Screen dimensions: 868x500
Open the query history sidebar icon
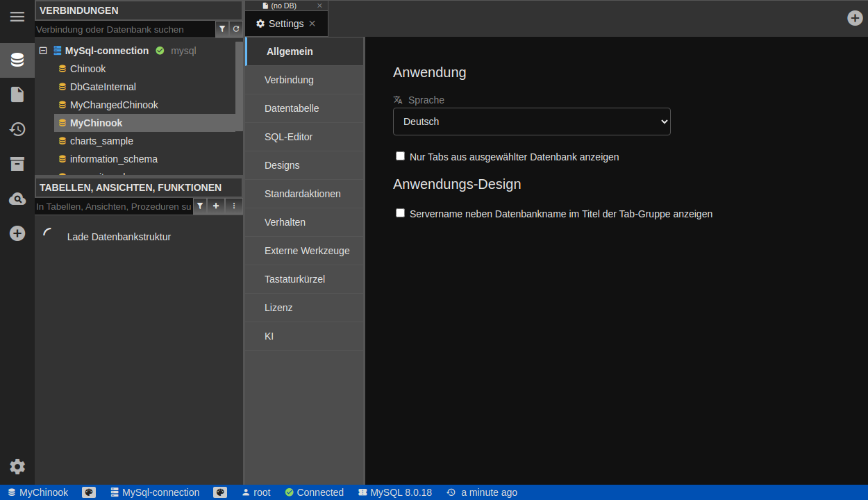click(x=17, y=129)
